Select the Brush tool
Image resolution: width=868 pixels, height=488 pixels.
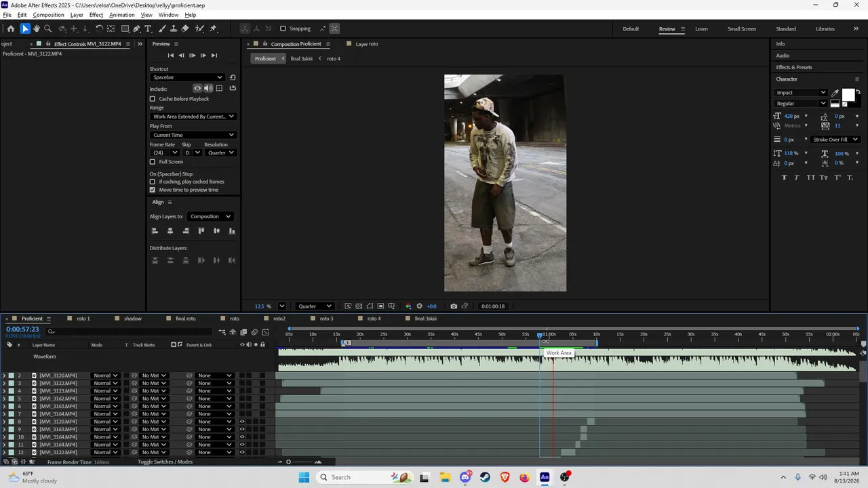(163, 28)
